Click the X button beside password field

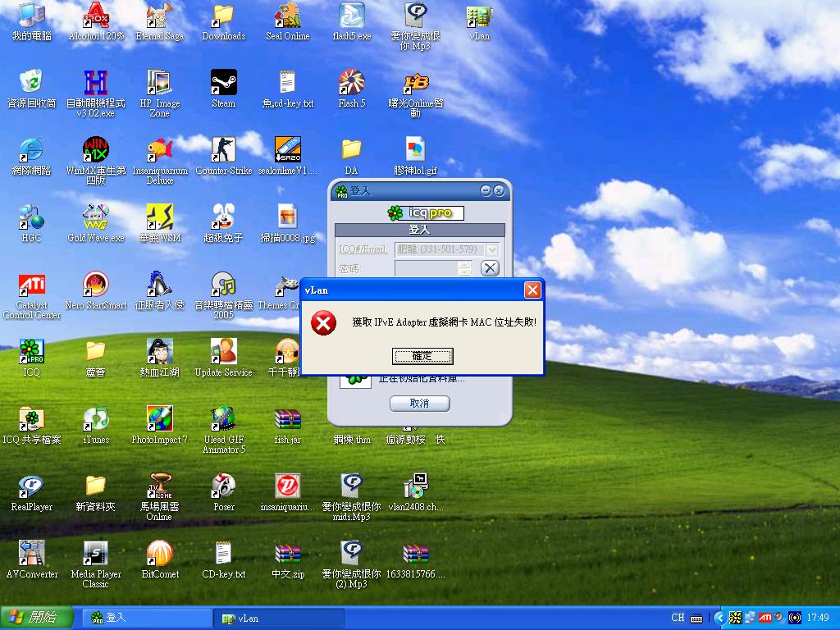pyautogui.click(x=490, y=268)
